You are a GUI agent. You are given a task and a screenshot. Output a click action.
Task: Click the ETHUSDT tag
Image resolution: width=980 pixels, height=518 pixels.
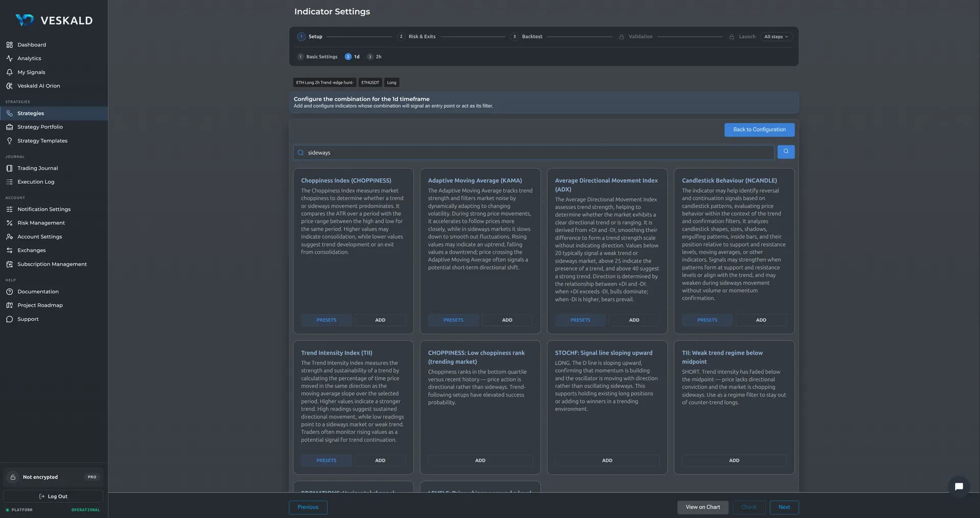coord(370,83)
